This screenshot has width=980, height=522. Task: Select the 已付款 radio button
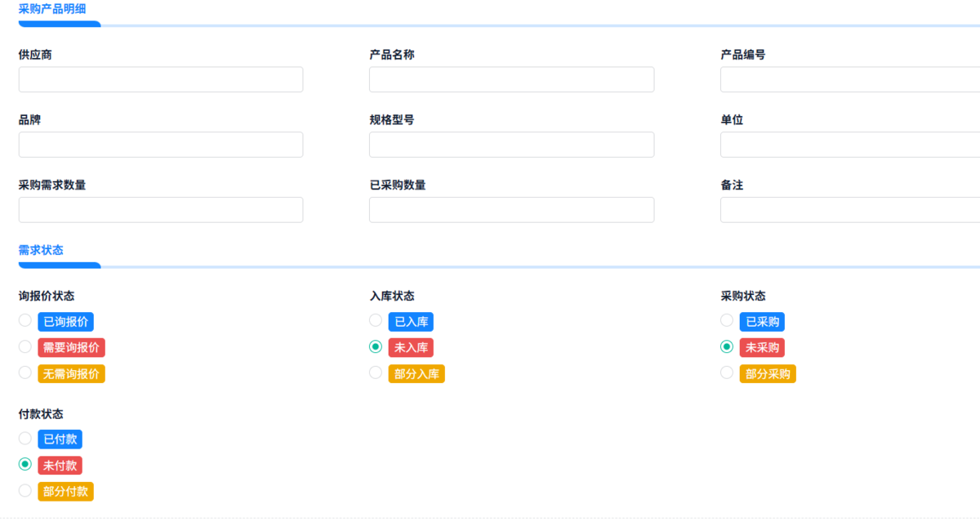[x=25, y=438]
